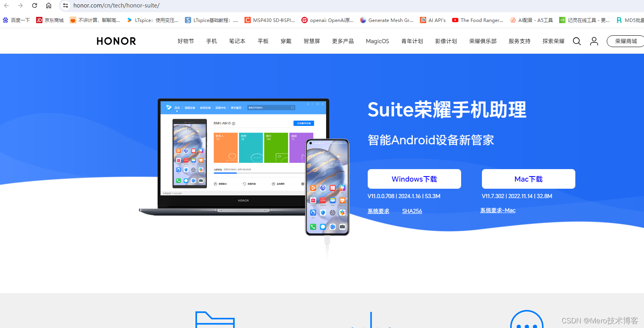The width and height of the screenshot is (644, 328).
Task: Click the 荣耀商城 button
Action: 626,41
